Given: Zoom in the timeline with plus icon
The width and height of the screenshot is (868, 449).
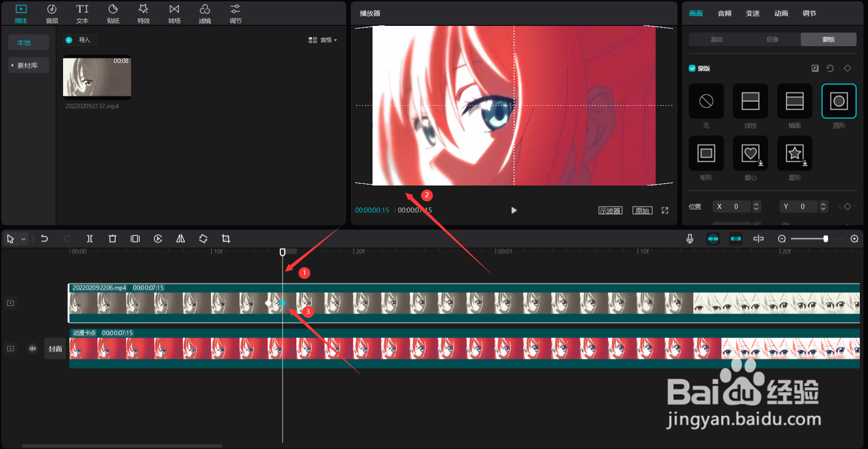Looking at the screenshot, I should pos(854,239).
